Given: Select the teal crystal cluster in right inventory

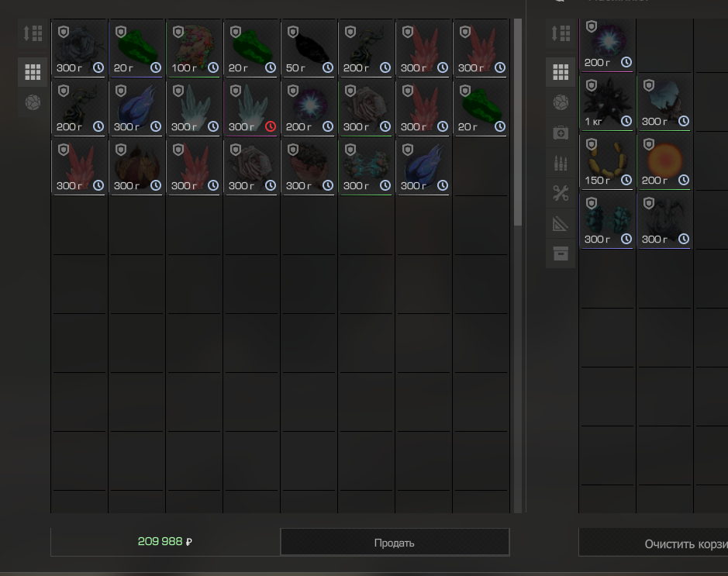Looking at the screenshot, I should (x=607, y=220).
